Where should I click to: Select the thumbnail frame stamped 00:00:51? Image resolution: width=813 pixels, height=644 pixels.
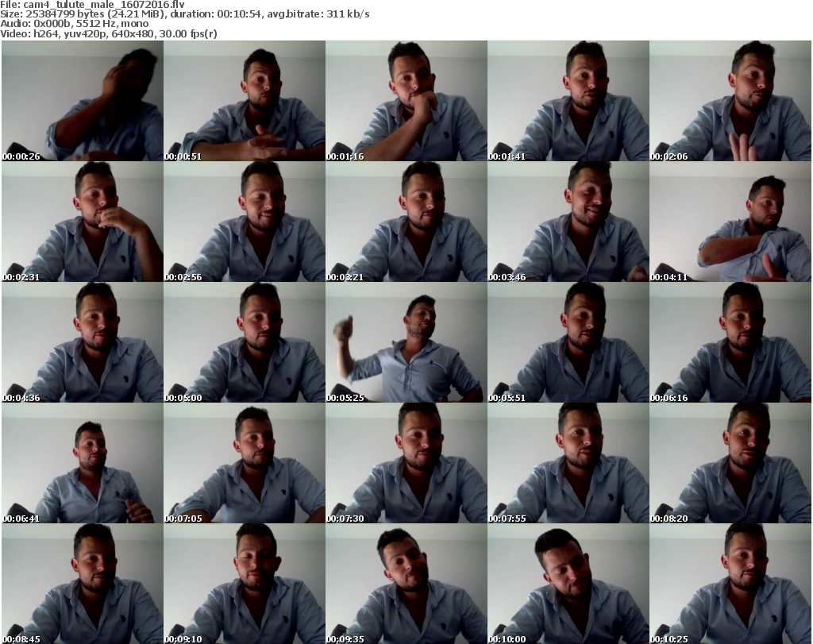click(x=245, y=101)
